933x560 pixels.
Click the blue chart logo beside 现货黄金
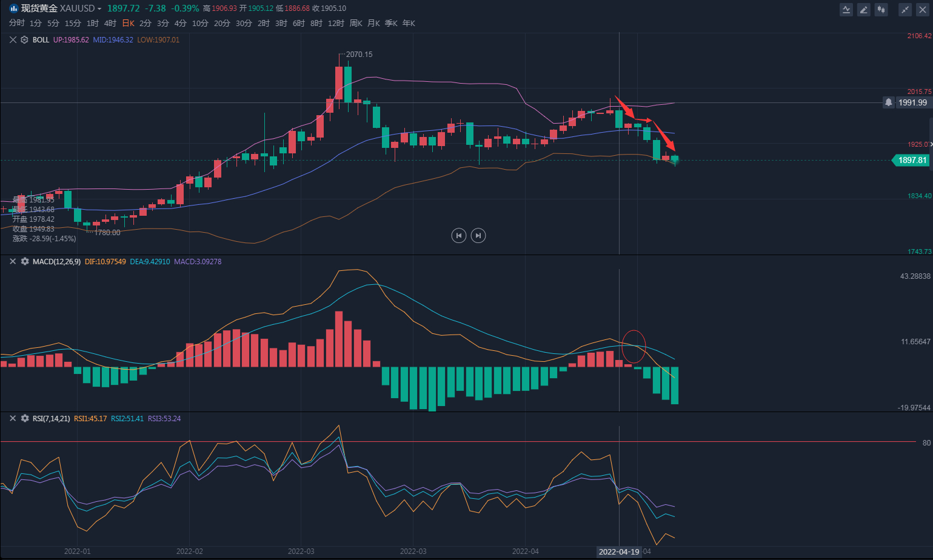click(13, 8)
